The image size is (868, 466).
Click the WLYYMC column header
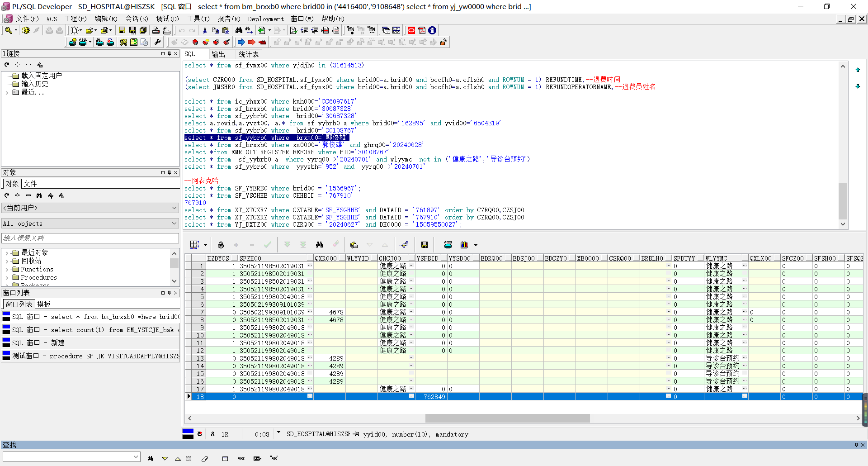tap(717, 258)
